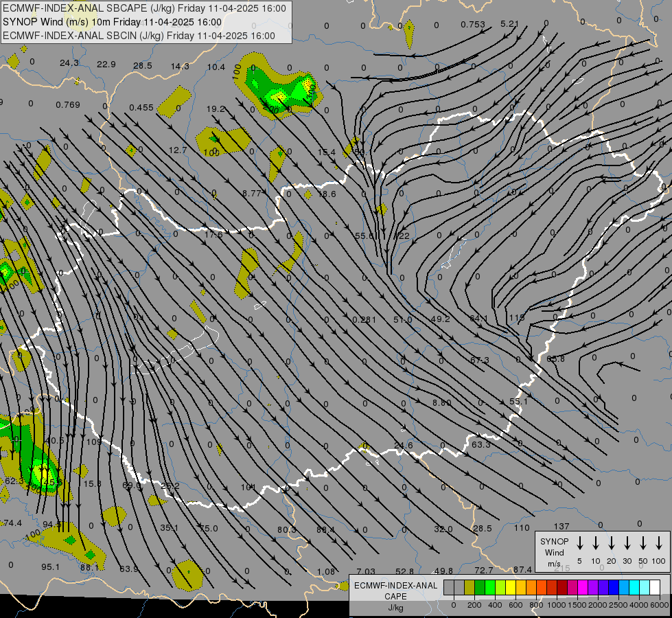The height and width of the screenshot is (618, 672).
Task: Click the wind arrow above the 100 m/s label
Action: [659, 543]
